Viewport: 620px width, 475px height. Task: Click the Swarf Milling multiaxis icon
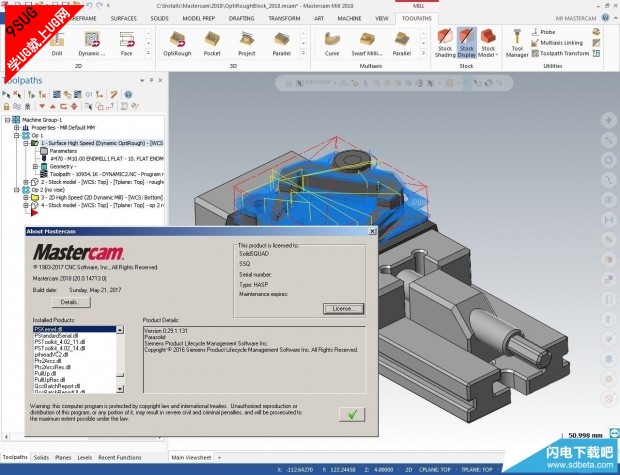367,43
